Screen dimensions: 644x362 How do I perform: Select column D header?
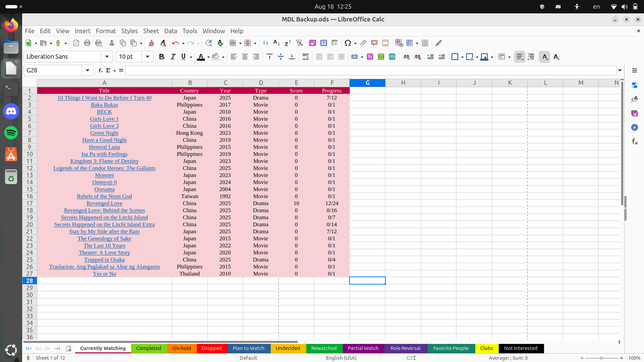pyautogui.click(x=261, y=83)
